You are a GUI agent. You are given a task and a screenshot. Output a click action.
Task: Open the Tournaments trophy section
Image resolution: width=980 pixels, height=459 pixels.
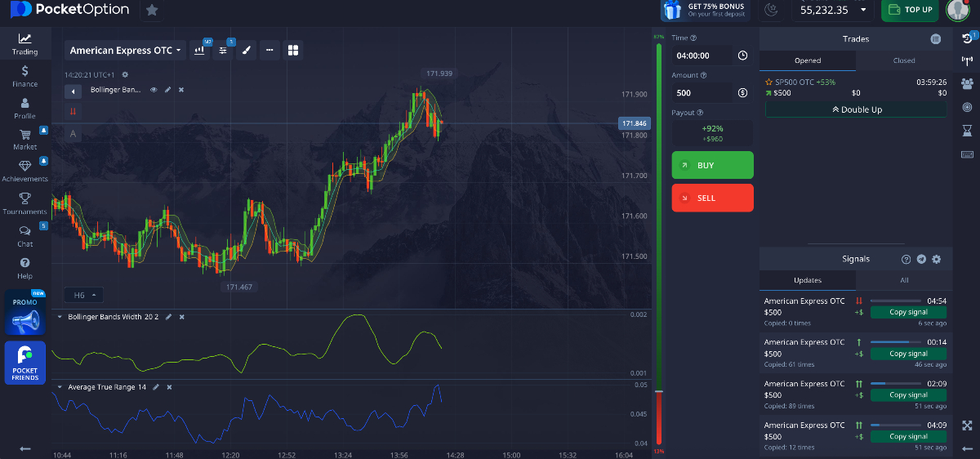point(24,203)
